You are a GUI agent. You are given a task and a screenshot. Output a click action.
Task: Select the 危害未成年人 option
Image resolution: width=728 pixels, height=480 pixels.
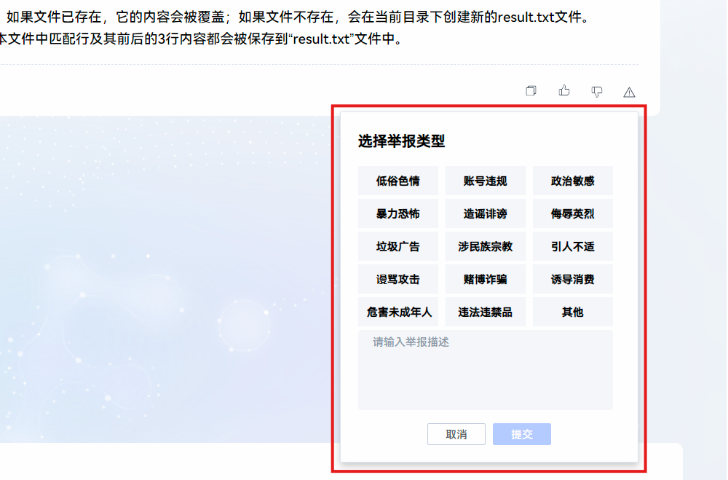(x=398, y=312)
